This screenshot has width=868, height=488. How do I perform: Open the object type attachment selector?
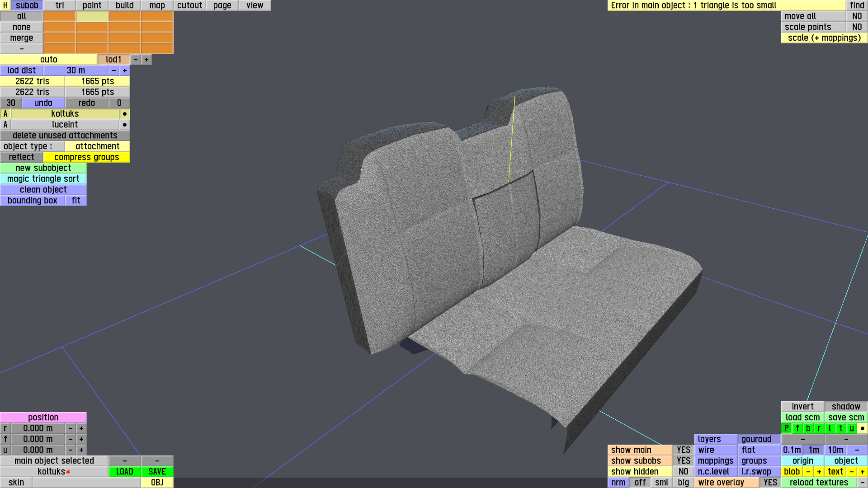point(97,146)
